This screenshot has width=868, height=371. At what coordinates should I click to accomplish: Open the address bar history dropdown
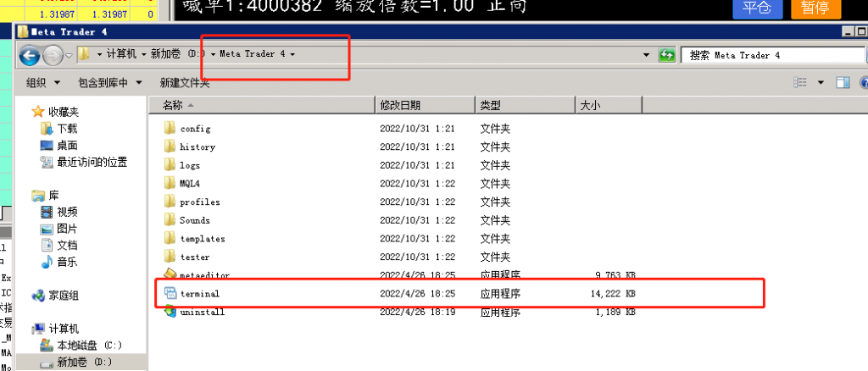tap(646, 55)
